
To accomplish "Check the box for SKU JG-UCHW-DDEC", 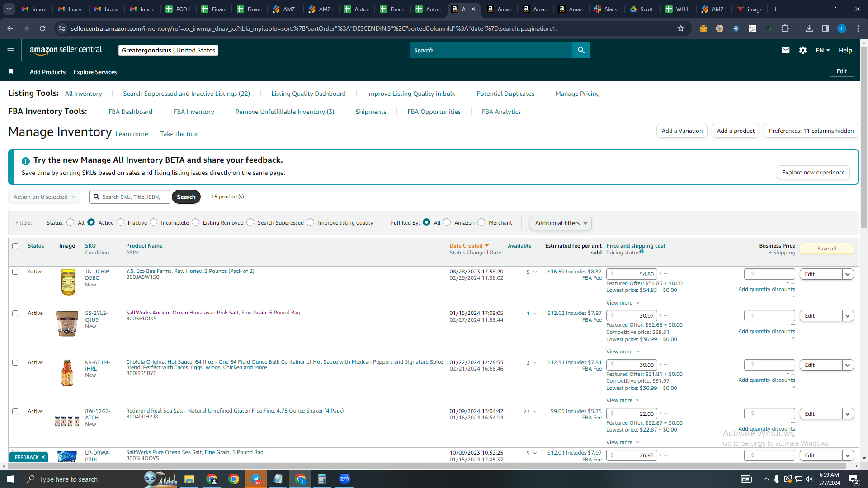I will (x=15, y=272).
